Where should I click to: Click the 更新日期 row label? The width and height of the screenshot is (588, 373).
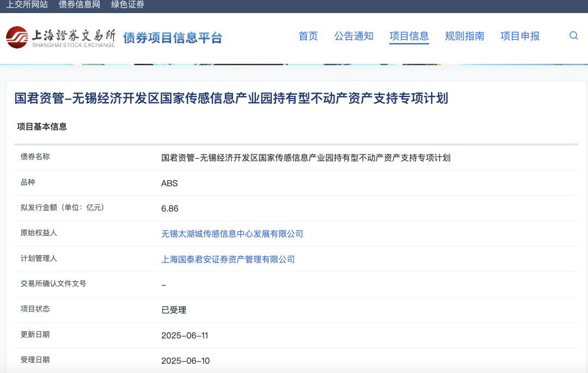coord(35,334)
